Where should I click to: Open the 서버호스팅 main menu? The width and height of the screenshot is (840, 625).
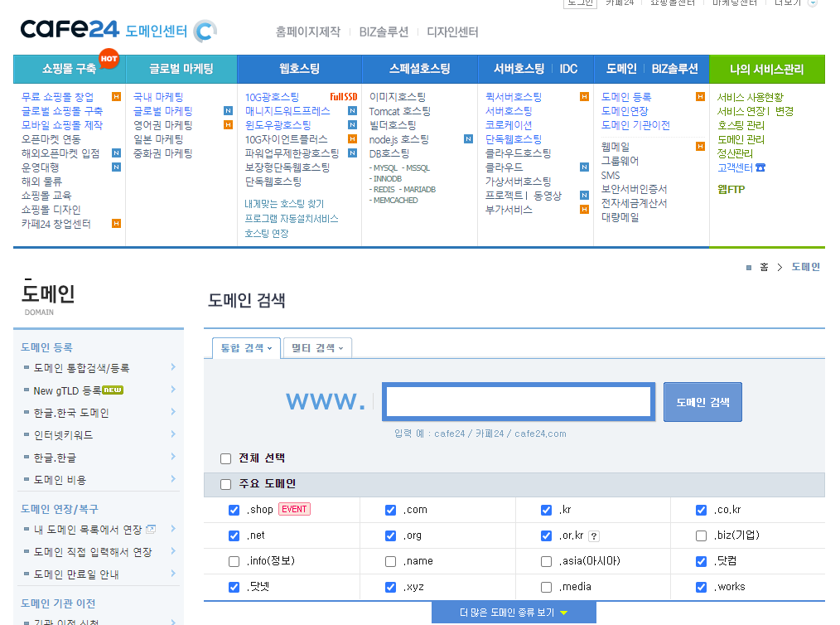pyautogui.click(x=519, y=69)
